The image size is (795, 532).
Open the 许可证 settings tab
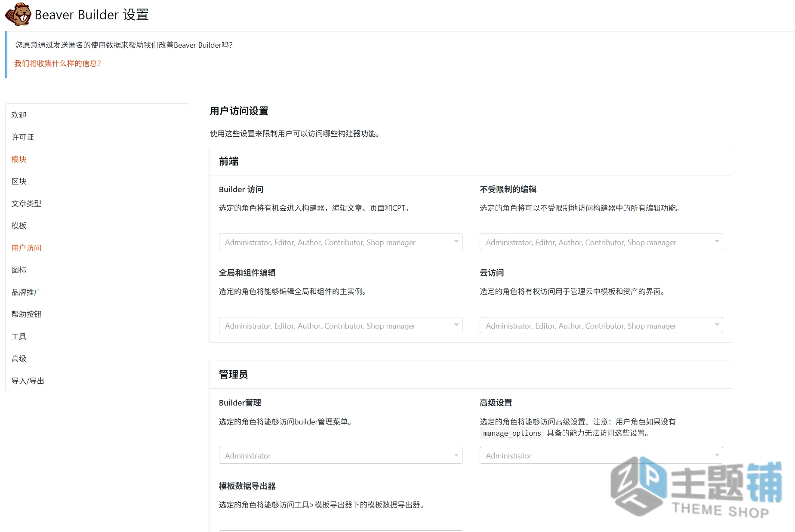22,137
